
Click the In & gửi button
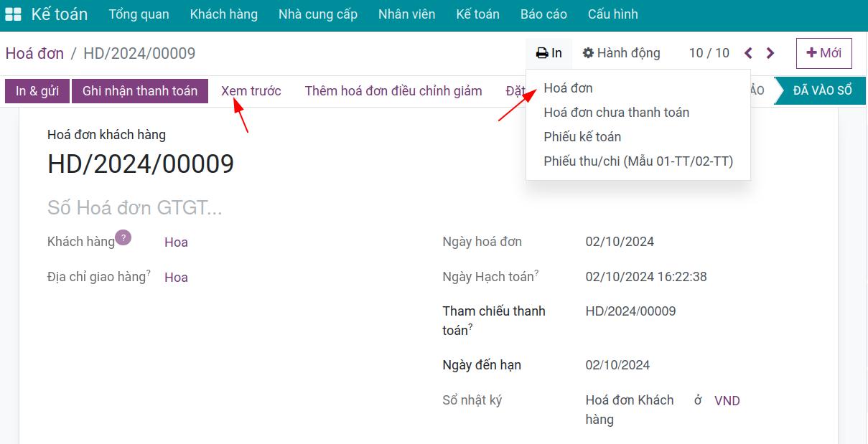coord(37,91)
